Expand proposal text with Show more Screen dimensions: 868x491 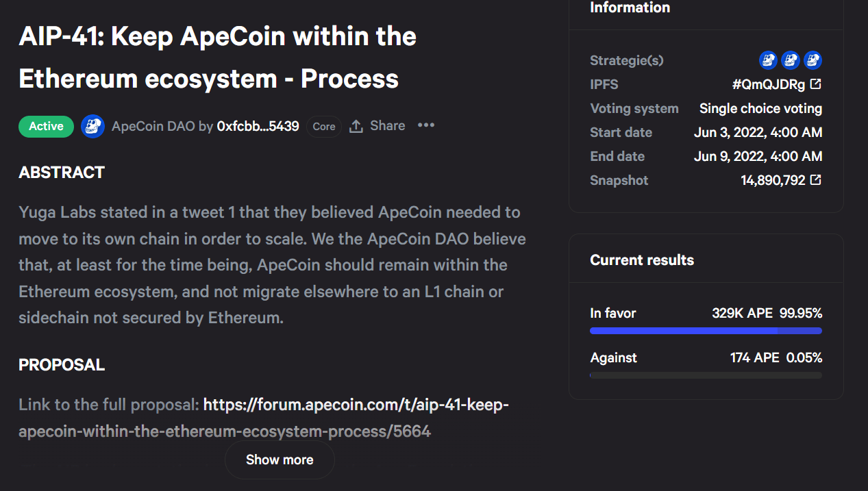[280, 459]
